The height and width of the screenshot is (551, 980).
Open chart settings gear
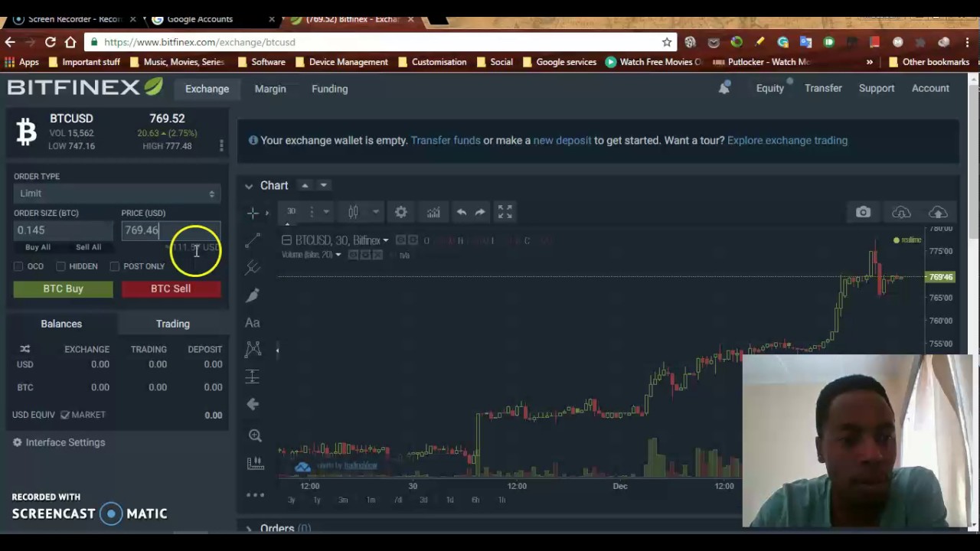pos(401,212)
